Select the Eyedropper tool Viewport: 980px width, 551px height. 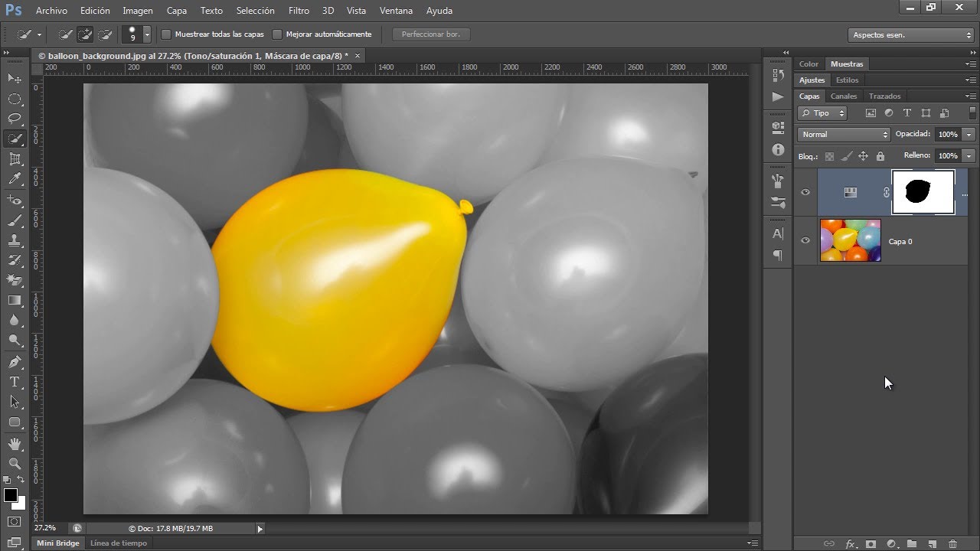(15, 179)
